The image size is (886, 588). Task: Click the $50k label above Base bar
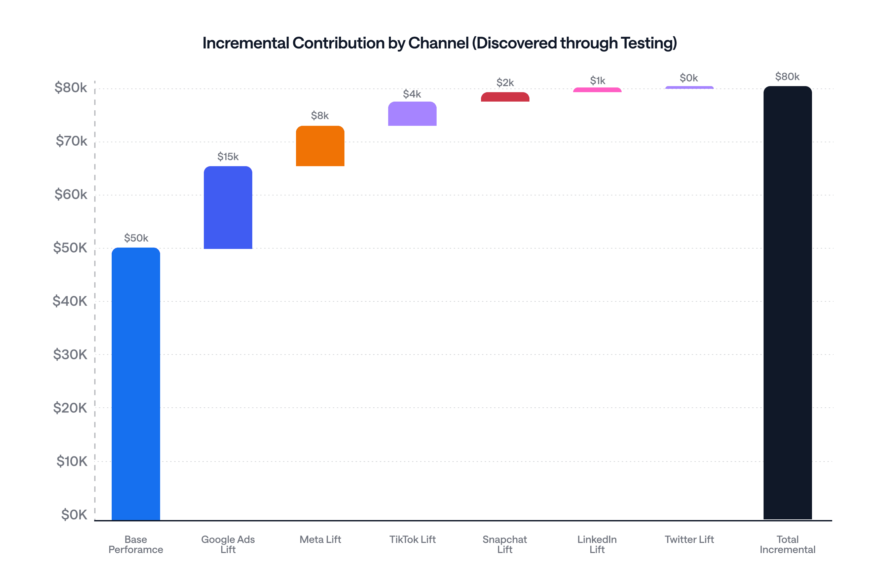tap(136, 238)
